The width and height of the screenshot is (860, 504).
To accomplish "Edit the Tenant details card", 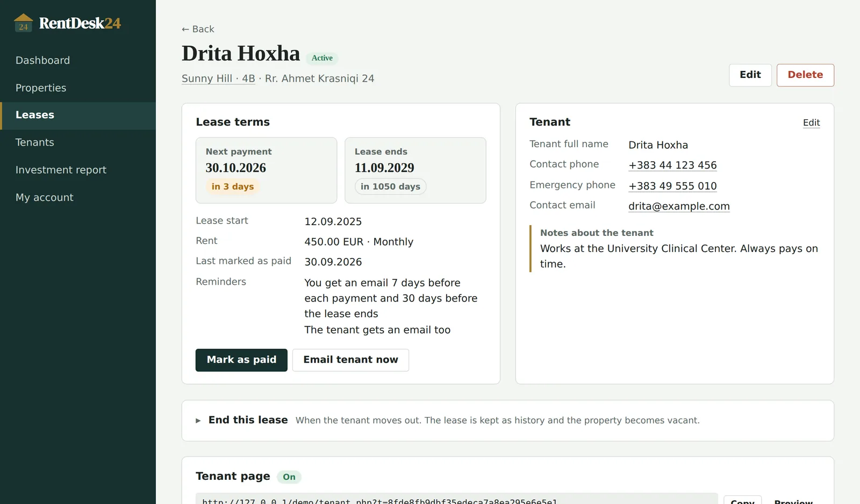I will [x=811, y=123].
